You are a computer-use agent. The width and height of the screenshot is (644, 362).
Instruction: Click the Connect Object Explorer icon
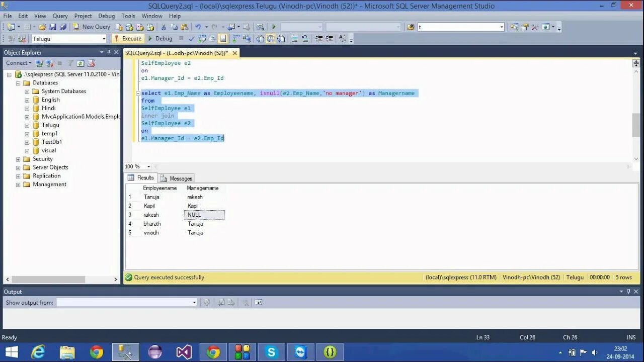click(x=39, y=63)
